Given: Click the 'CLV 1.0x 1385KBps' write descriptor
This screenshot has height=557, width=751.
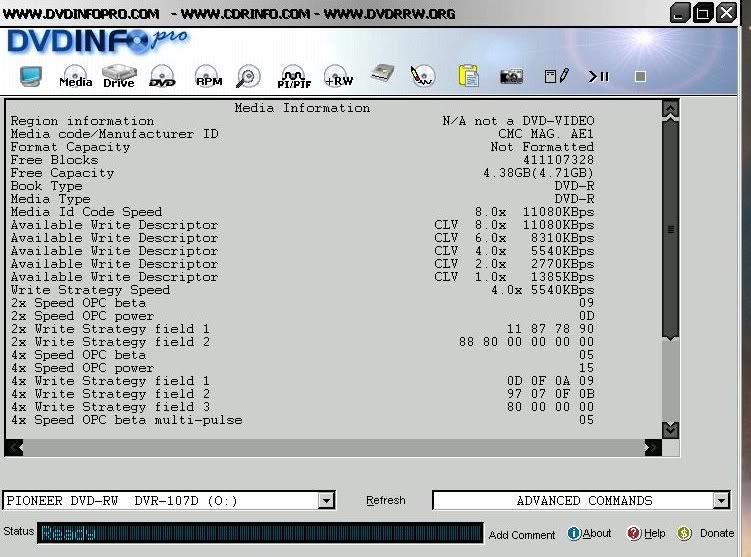Looking at the screenshot, I should 514,277.
